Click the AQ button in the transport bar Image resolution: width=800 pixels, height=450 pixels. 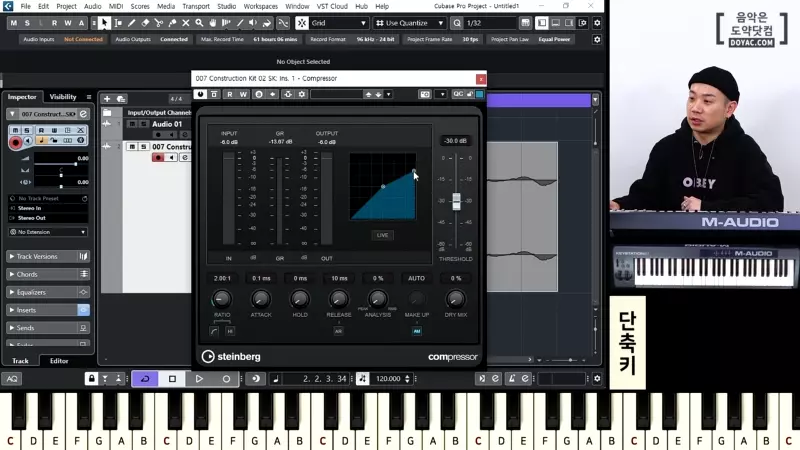[12, 379]
